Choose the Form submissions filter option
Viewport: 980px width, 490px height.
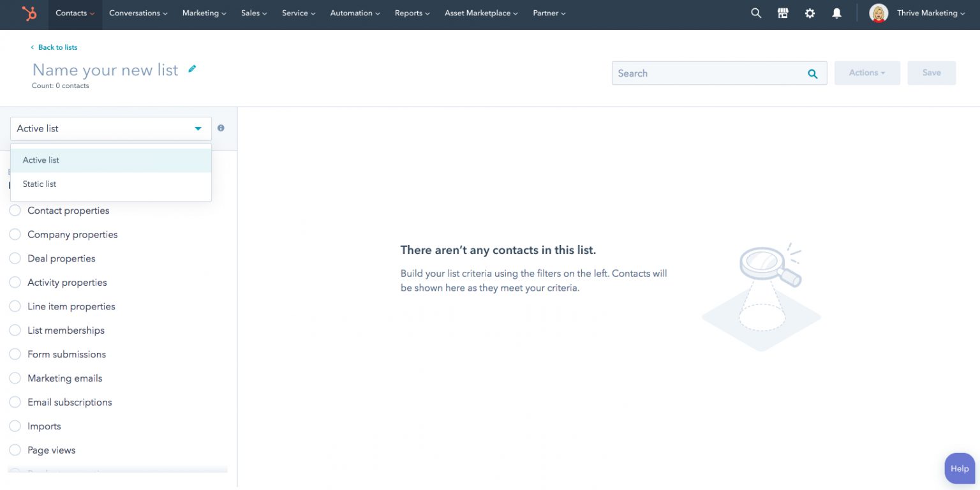click(x=67, y=354)
